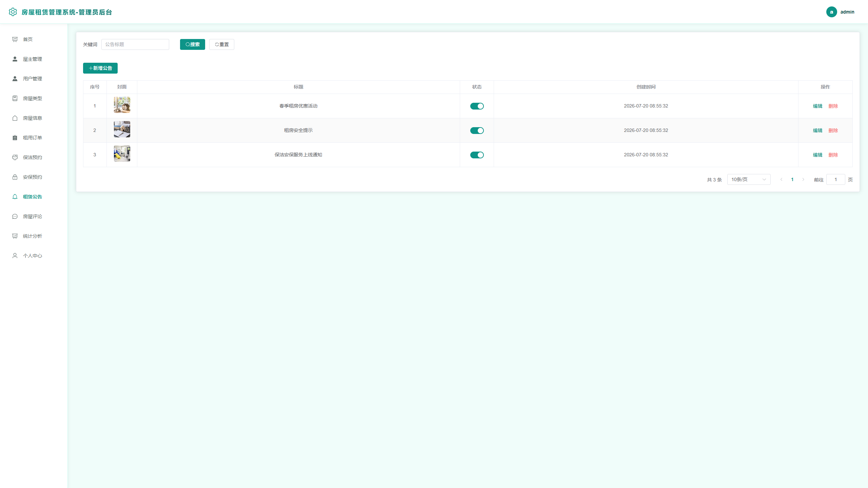
Task: Open the 10条/页 page size dropdown
Action: [x=749, y=179]
